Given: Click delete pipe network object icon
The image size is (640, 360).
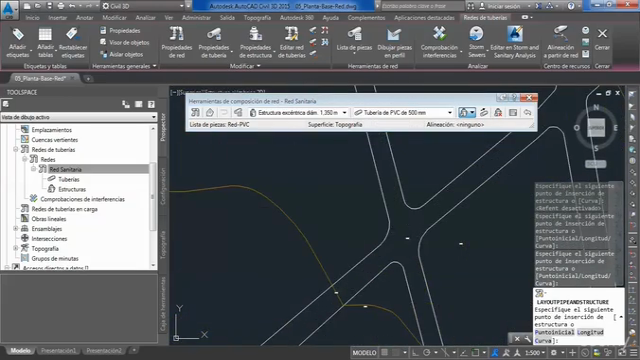Looking at the screenshot, I should [498, 112].
